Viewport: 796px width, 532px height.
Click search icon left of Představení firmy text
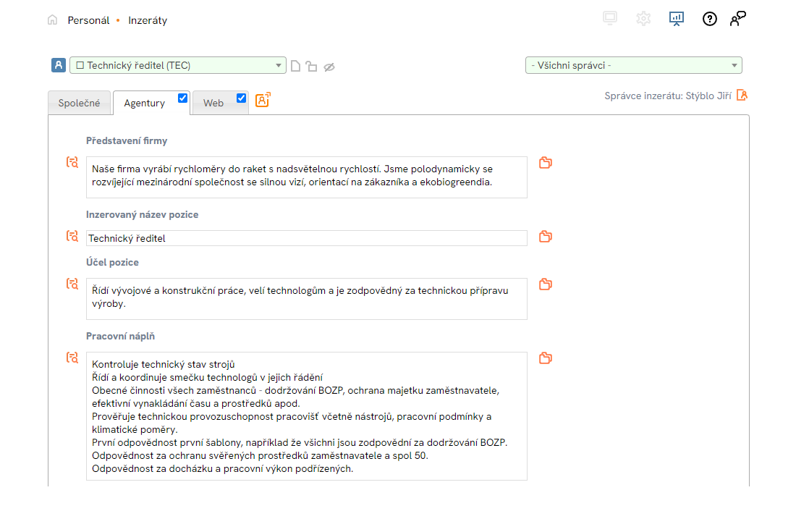point(72,163)
